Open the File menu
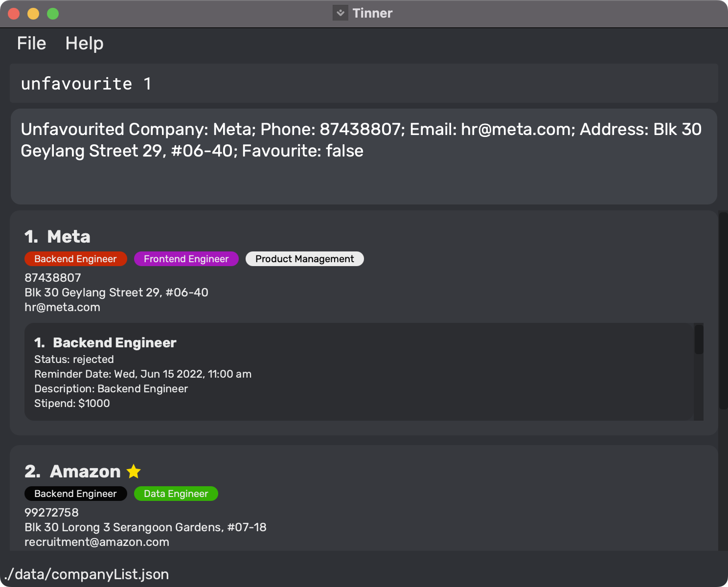 [x=31, y=44]
